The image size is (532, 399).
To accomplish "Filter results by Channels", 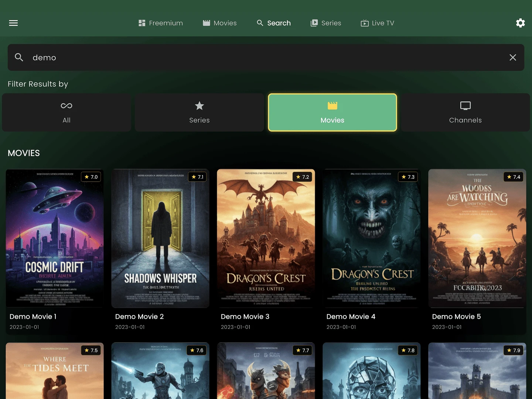I will [x=465, y=112].
